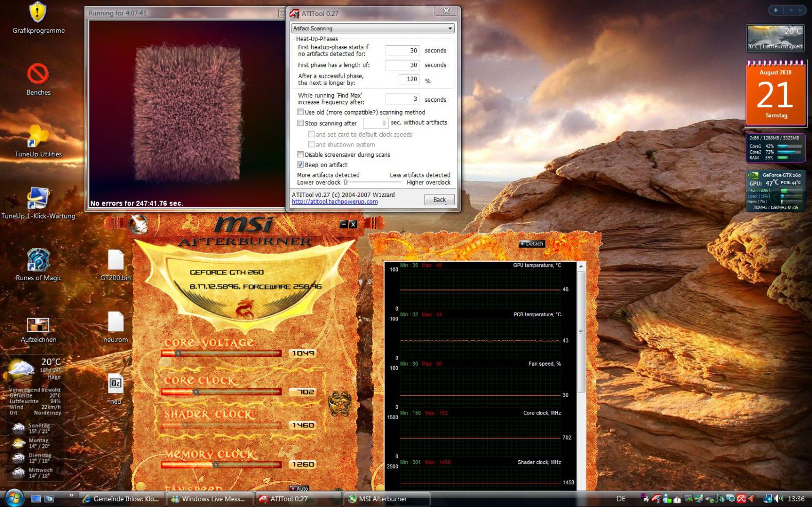Switch to MSI Afterburner taskbar button
Screen dimensions: 812x507
point(387,499)
